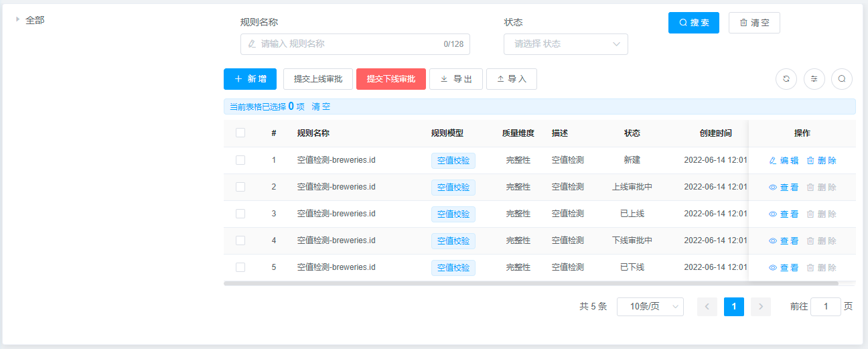Click the 清空 button beside 搜索
Screen dimensions: 868x349
[x=754, y=23]
